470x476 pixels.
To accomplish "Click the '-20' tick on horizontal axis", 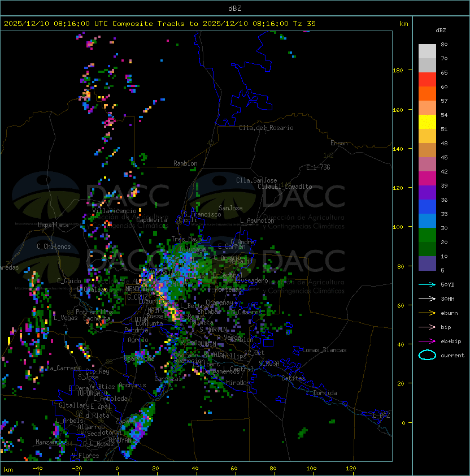I will tap(77, 469).
